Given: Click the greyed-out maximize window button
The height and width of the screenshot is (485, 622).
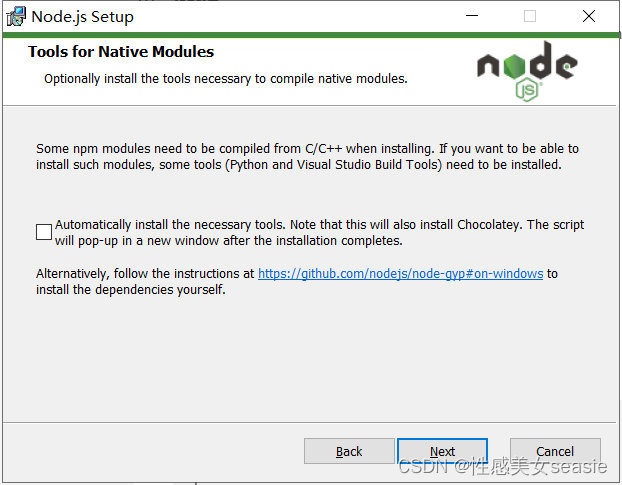Looking at the screenshot, I should pos(530,16).
